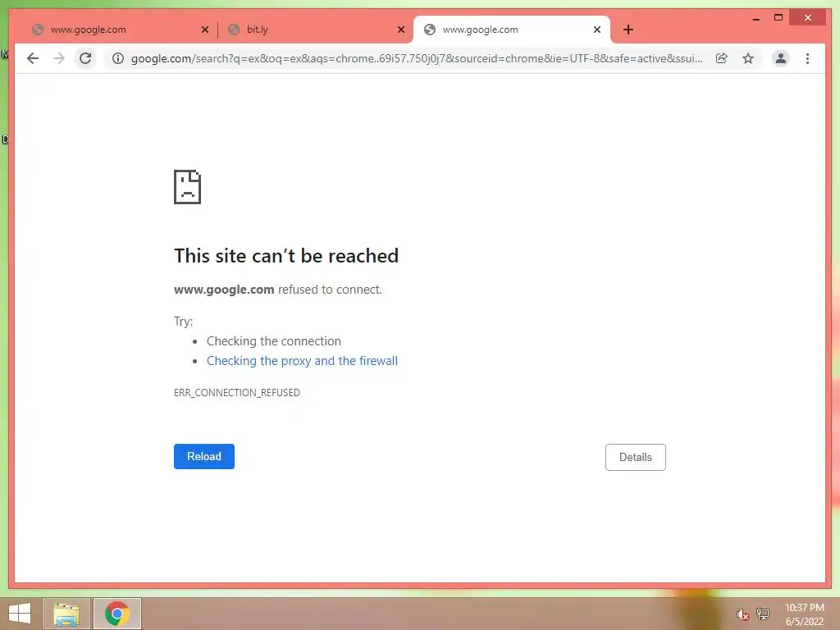Click the share this page icon
The height and width of the screenshot is (630, 840).
(x=722, y=58)
